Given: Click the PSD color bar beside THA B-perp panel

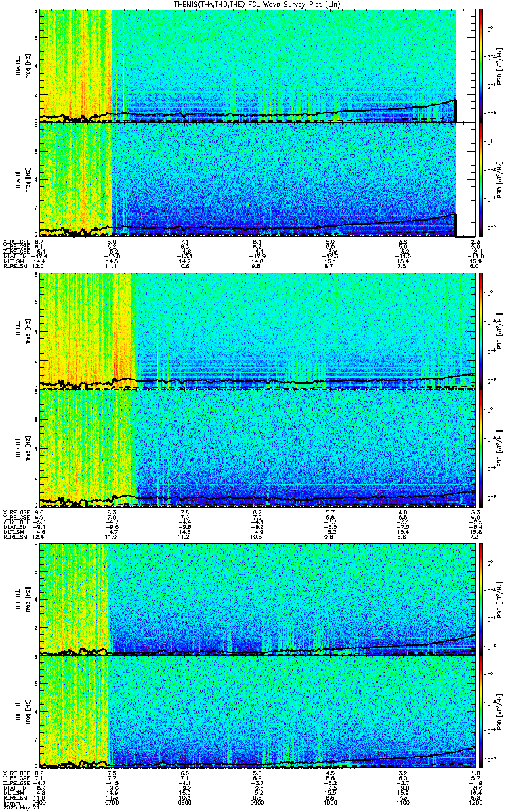Looking at the screenshot, I should point(481,65).
